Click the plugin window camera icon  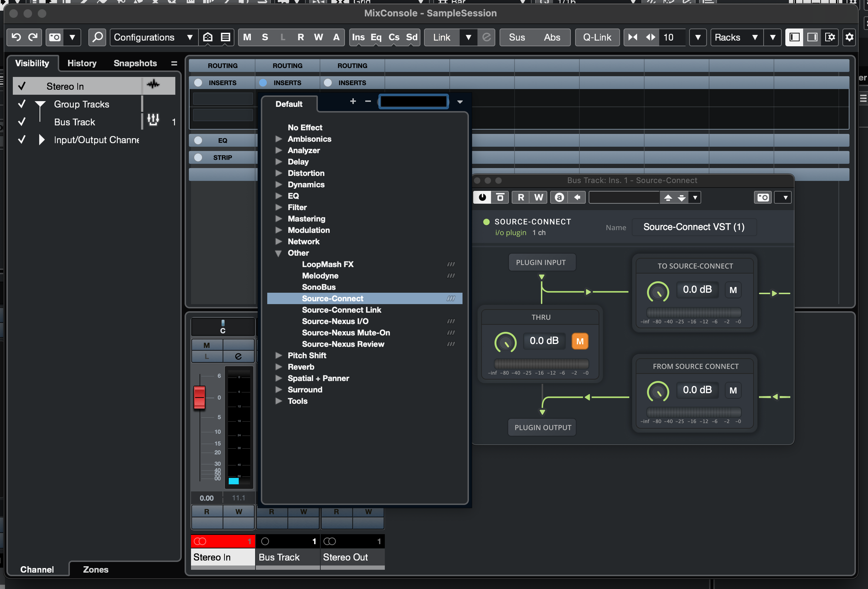pos(763,197)
